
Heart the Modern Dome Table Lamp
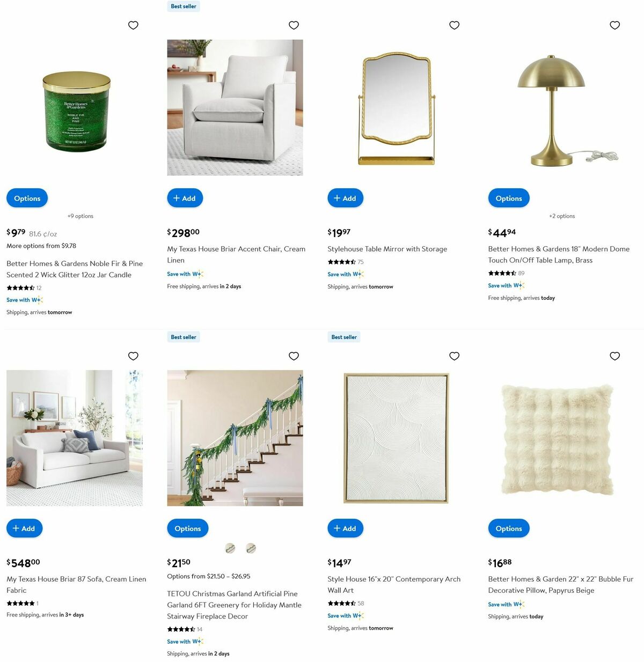pos(614,25)
